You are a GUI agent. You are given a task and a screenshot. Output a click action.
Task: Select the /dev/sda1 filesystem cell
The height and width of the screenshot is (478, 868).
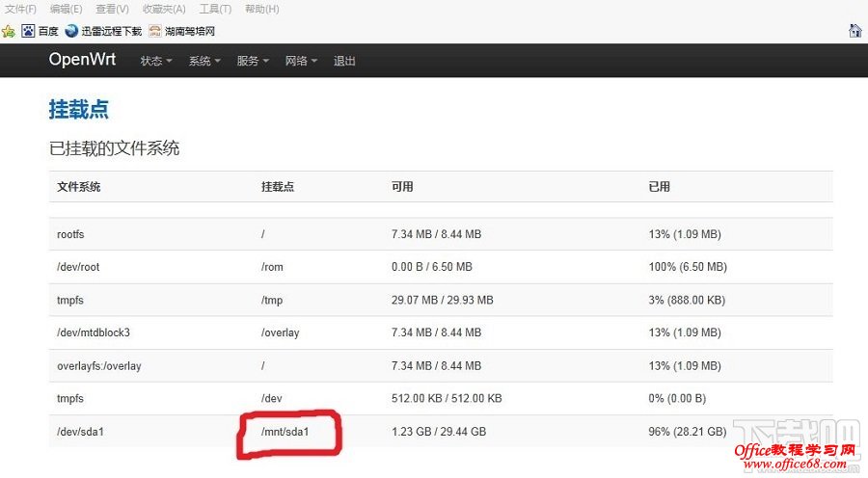click(x=80, y=432)
